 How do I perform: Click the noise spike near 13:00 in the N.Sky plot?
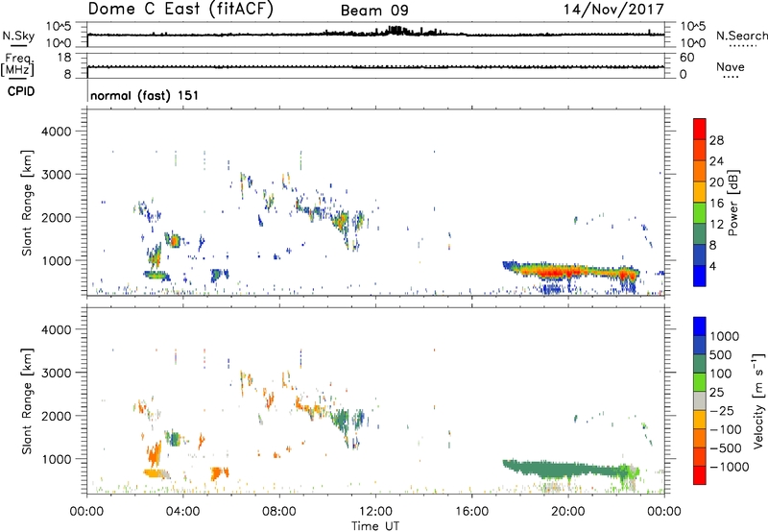[396, 31]
